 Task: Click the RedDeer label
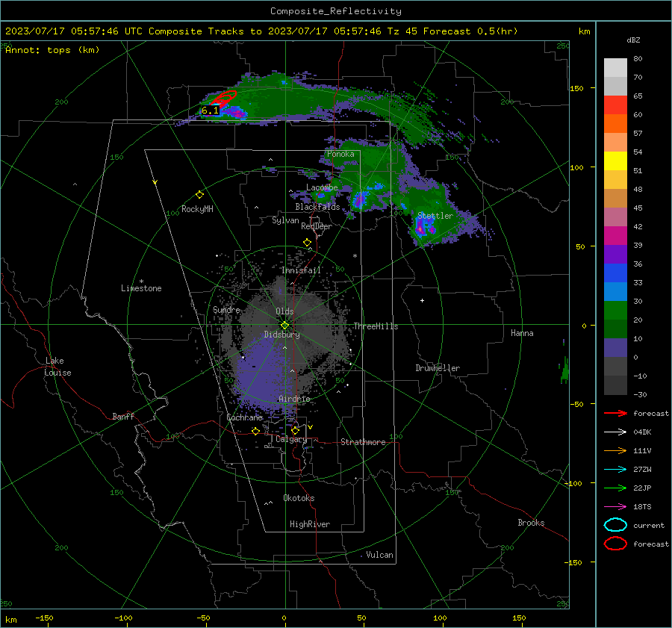pyautogui.click(x=317, y=226)
